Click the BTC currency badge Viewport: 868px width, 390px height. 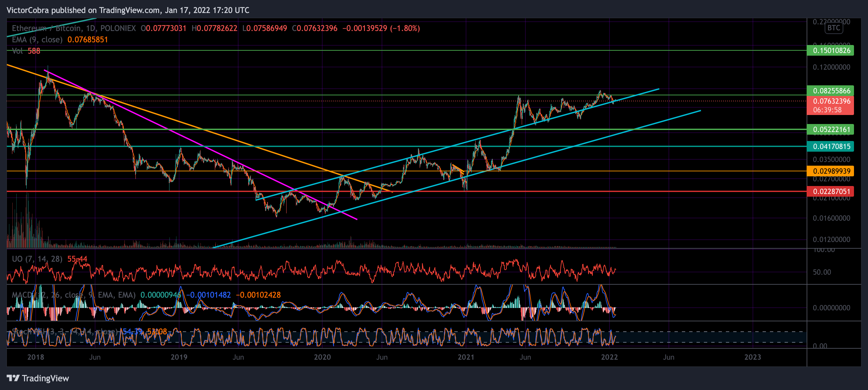pyautogui.click(x=834, y=28)
